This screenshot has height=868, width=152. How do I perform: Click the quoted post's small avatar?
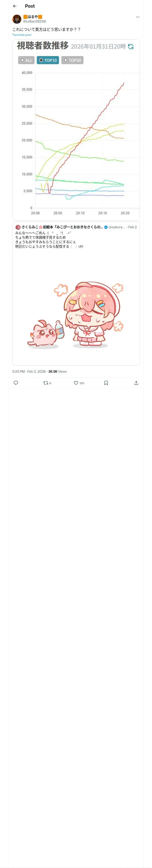(18, 227)
